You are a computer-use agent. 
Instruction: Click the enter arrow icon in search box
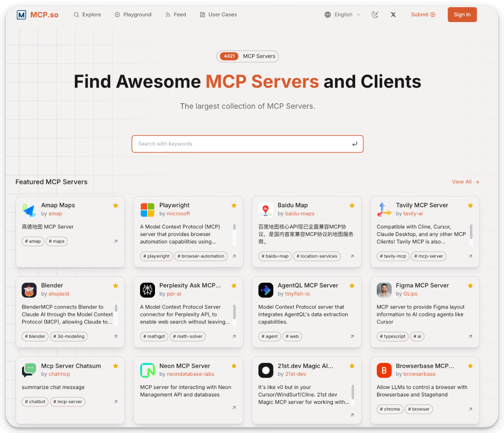[x=354, y=144]
